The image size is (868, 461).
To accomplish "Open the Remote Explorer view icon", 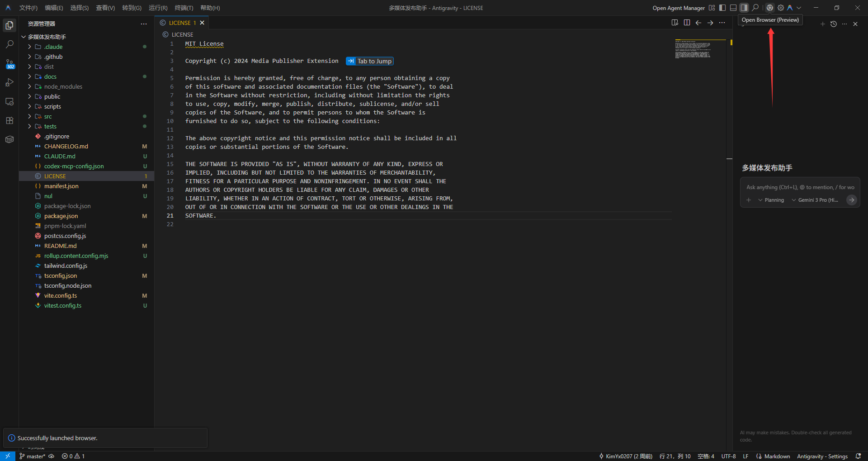I will pos(9,102).
